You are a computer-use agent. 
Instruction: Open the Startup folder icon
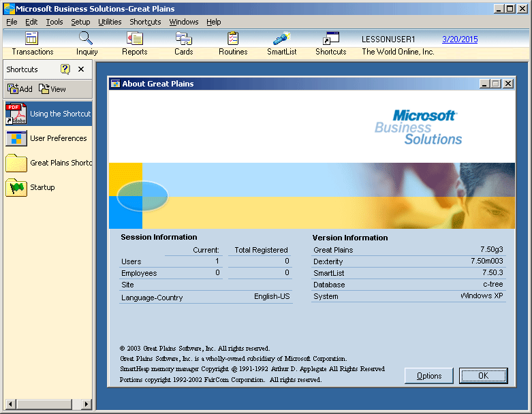coord(16,187)
